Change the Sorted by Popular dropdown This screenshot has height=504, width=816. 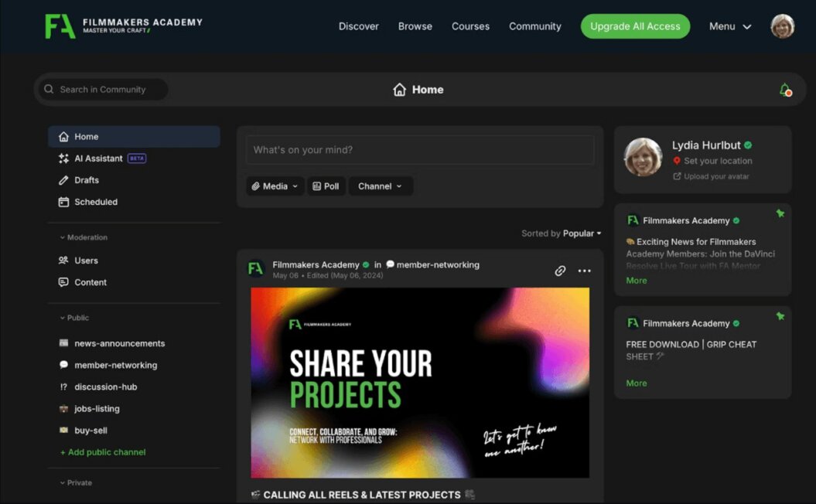coord(582,233)
